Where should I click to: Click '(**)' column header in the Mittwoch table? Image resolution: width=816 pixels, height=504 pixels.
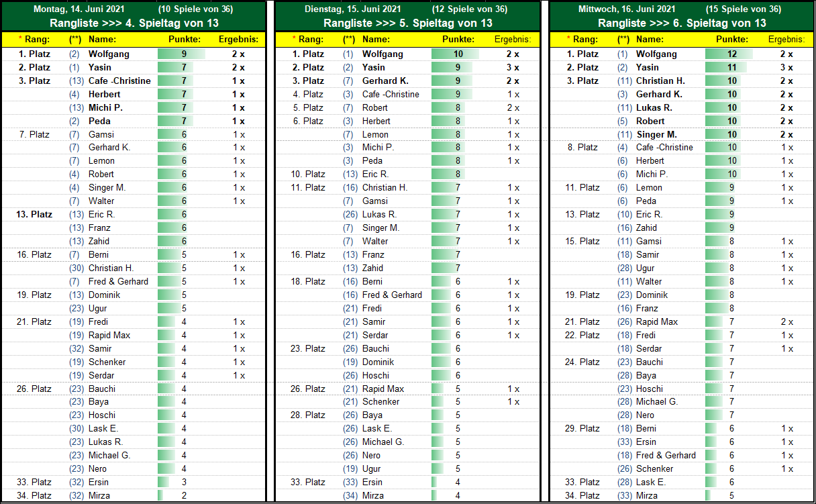pyautogui.click(x=623, y=40)
